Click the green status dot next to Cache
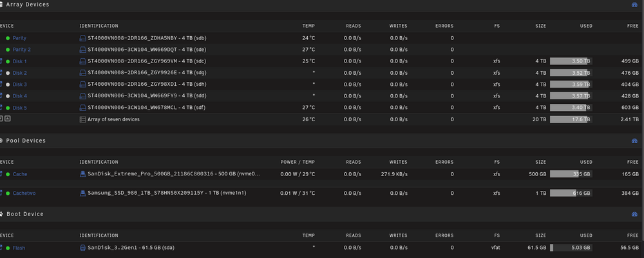This screenshot has height=258, width=644. click(x=8, y=174)
